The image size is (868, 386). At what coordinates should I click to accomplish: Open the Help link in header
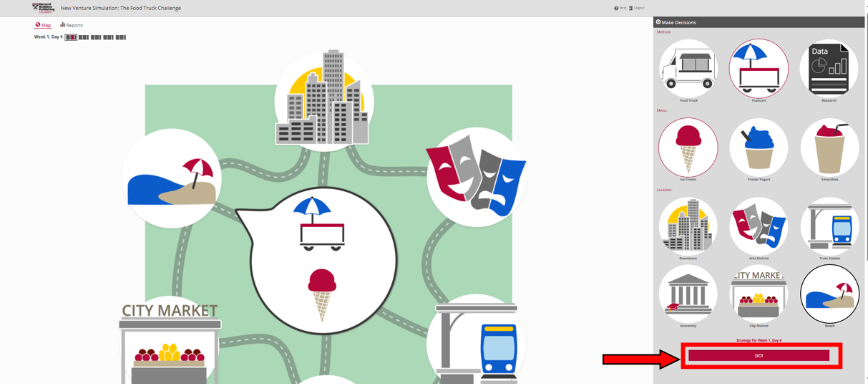(620, 8)
